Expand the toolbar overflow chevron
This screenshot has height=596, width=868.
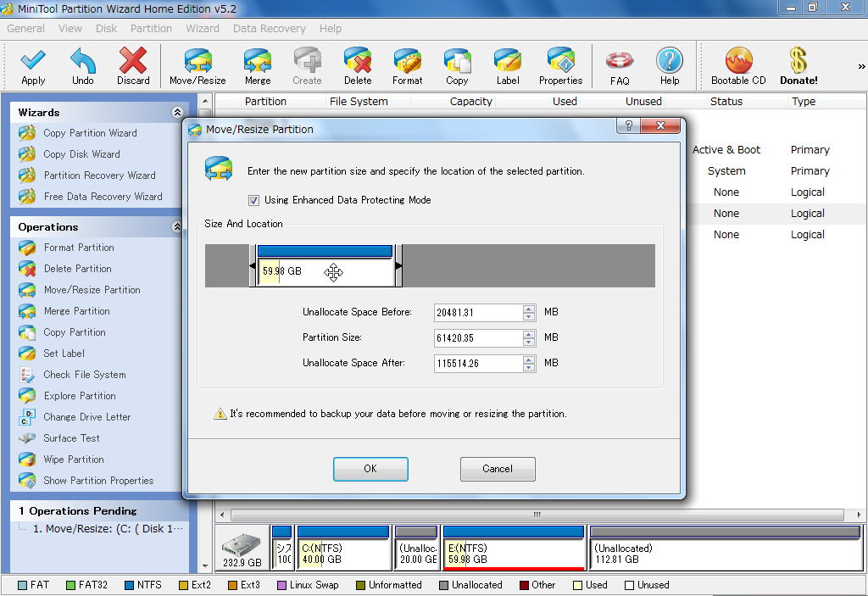click(x=861, y=66)
